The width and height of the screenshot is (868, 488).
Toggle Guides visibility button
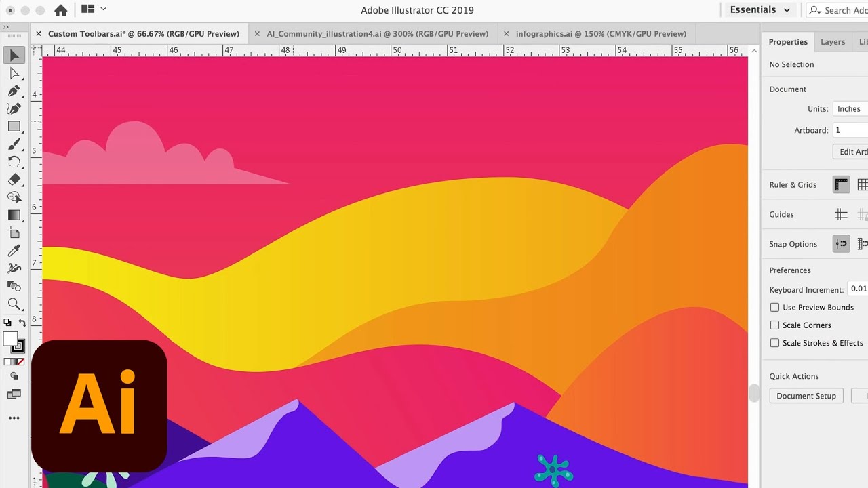click(x=841, y=214)
